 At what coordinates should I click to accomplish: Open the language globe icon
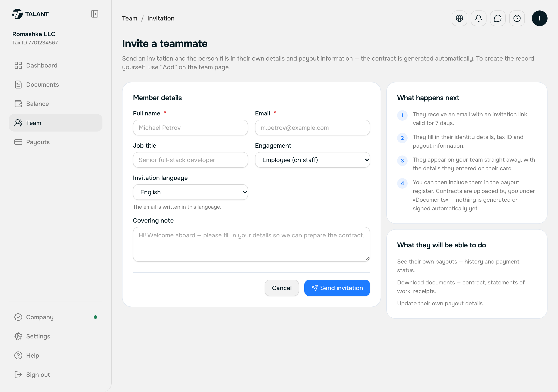pos(459,18)
